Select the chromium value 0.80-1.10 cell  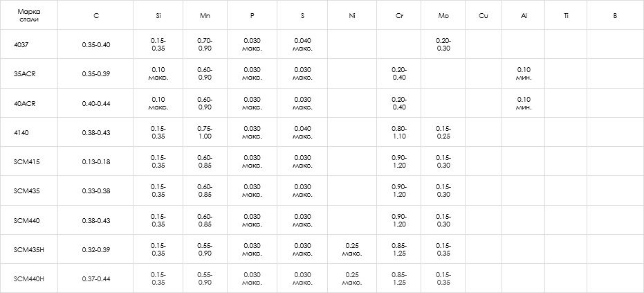pos(399,132)
